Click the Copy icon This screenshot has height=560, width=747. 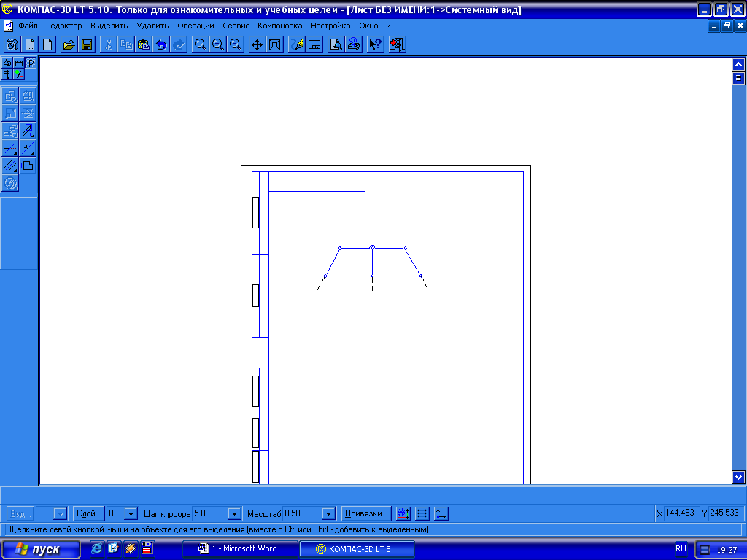pos(126,44)
